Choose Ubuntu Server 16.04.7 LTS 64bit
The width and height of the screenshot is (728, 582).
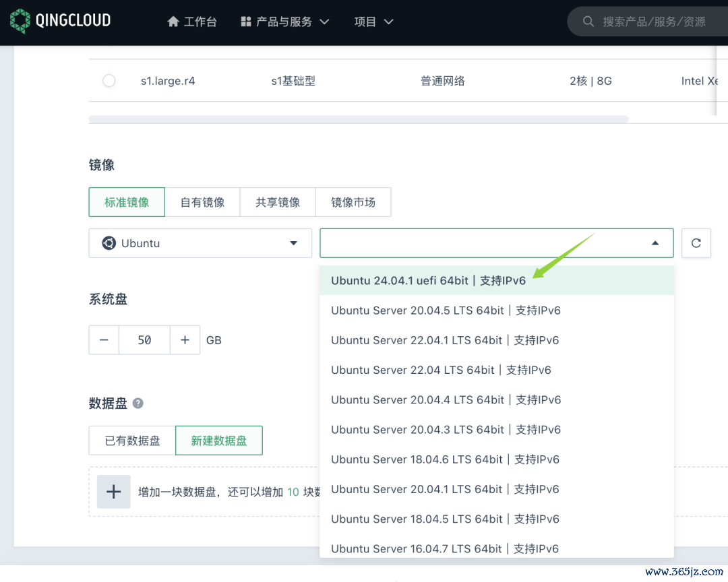496,546
